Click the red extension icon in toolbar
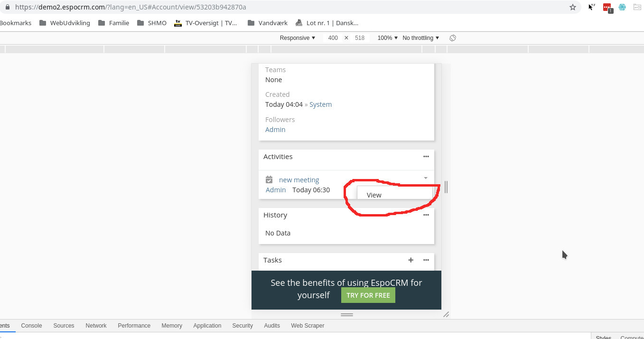 607,7
